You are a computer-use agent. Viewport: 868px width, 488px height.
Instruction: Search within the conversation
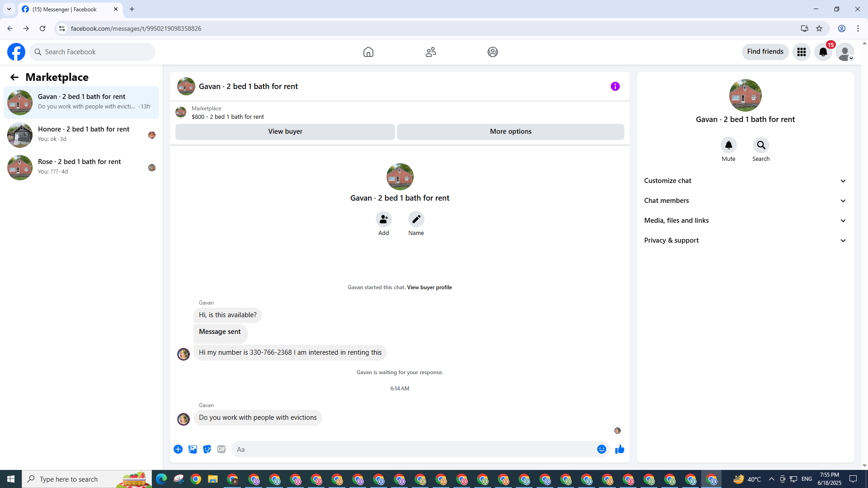[x=761, y=145]
